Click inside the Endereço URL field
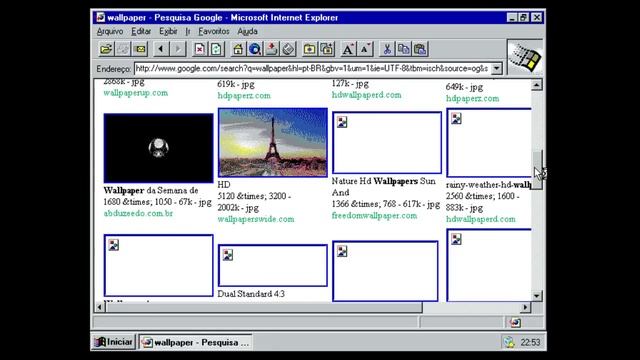The width and height of the screenshot is (640, 360). 312,69
